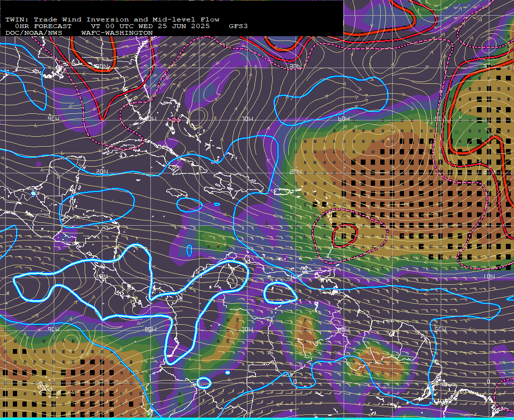Click the 80W label off the Ecuador coast
This screenshot has height=420, width=514.
pos(150,329)
